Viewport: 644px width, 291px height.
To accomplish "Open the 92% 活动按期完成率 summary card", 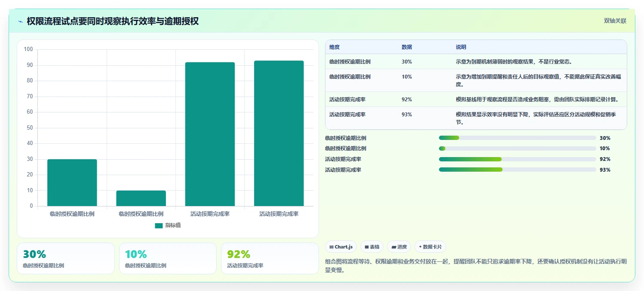I will pos(270,258).
